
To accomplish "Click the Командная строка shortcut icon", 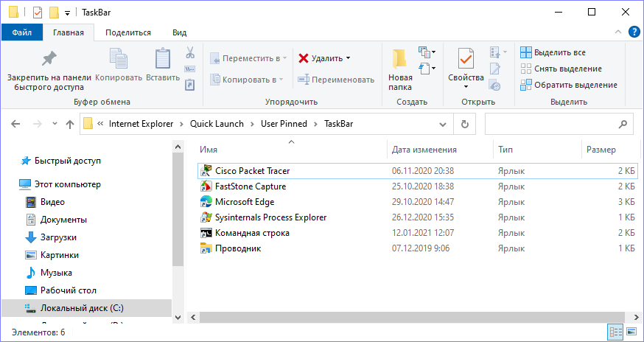I will (x=206, y=233).
